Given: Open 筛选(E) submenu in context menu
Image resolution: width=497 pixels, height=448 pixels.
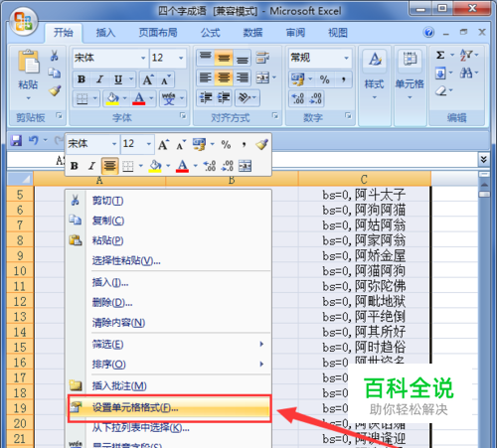Looking at the screenshot, I should click(169, 345).
